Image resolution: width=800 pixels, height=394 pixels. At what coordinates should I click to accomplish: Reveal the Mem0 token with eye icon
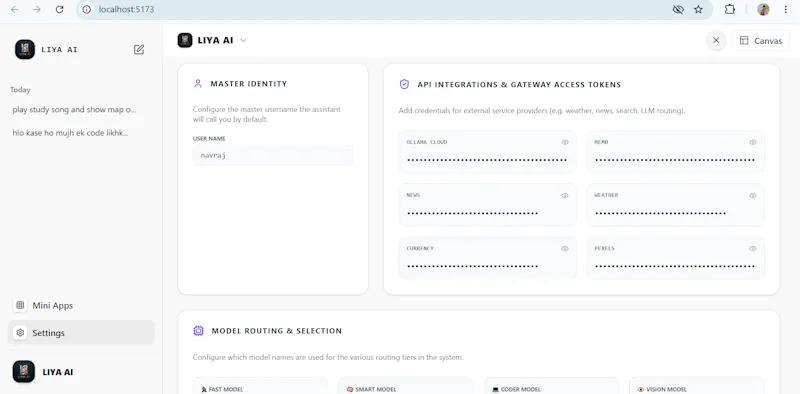753,142
